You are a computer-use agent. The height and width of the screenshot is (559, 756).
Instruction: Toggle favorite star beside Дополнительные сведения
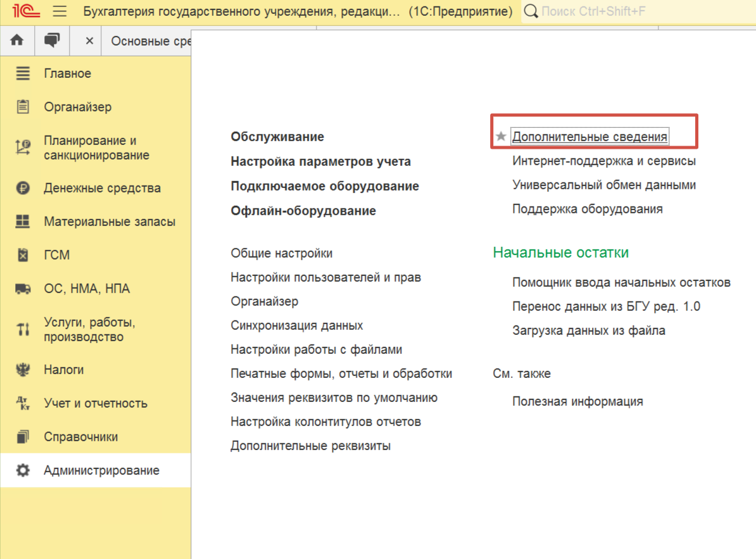pos(501,136)
